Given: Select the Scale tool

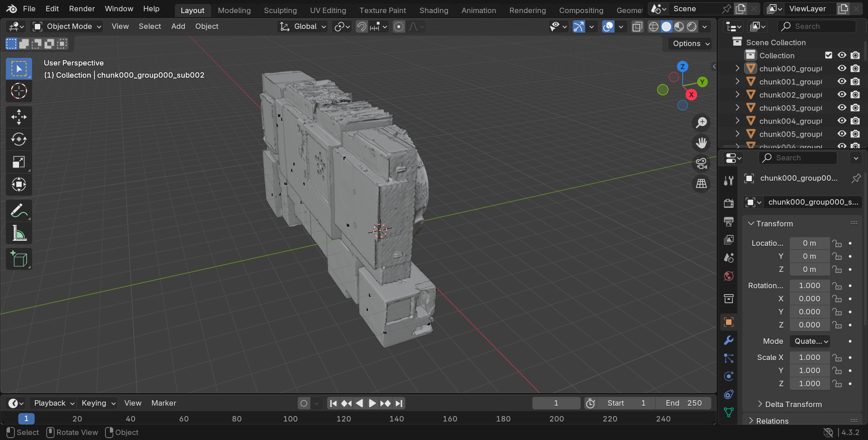Looking at the screenshot, I should 19,162.
